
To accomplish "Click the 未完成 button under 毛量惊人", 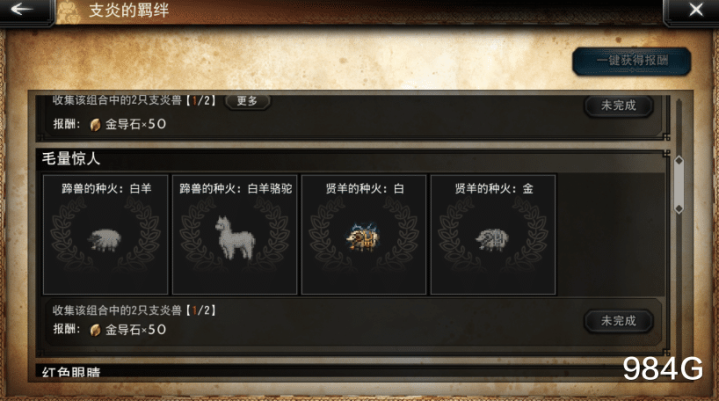I will (x=619, y=321).
